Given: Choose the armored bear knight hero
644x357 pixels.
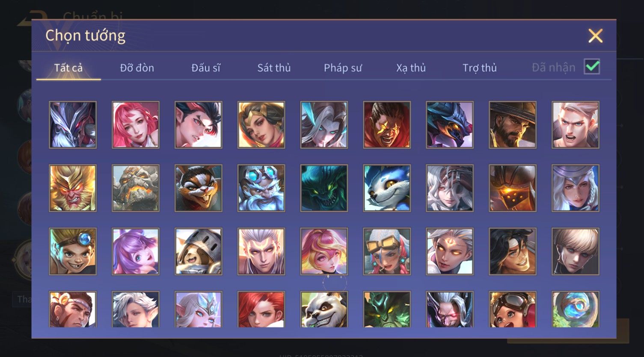Looking at the screenshot, I should point(199,251).
